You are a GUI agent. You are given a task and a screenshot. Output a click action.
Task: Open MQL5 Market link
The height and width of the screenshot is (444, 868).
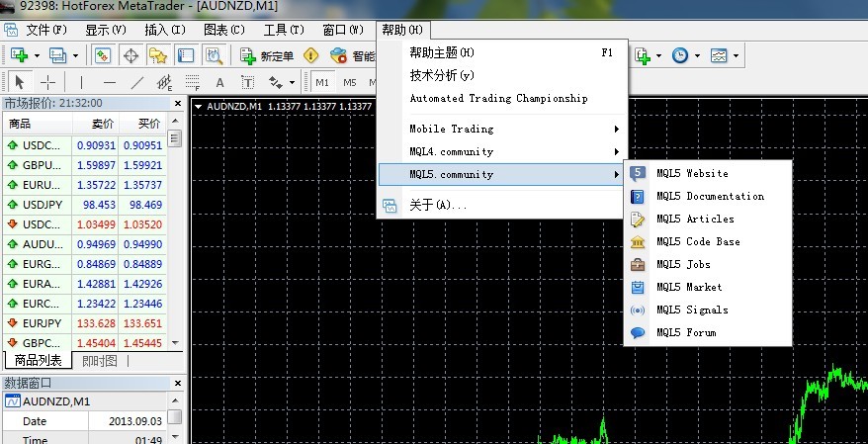coord(708,287)
